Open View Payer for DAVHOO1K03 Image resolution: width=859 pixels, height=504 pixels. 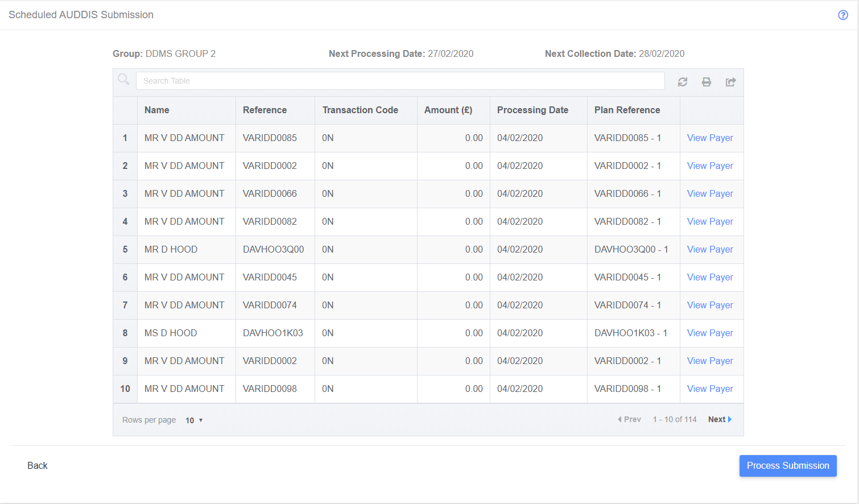(710, 333)
